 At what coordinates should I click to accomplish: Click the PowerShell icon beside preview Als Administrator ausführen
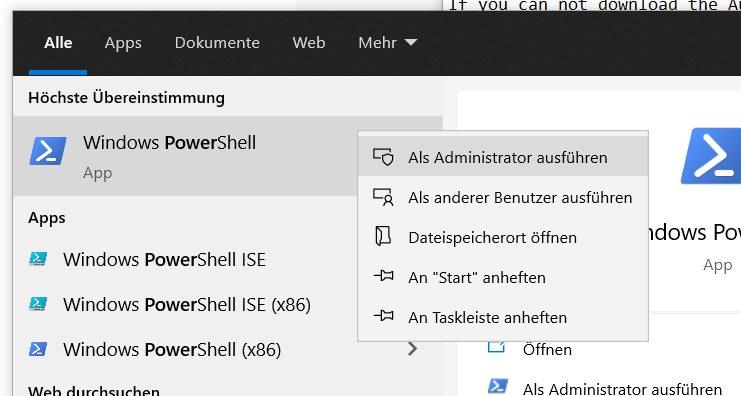pyautogui.click(x=498, y=387)
